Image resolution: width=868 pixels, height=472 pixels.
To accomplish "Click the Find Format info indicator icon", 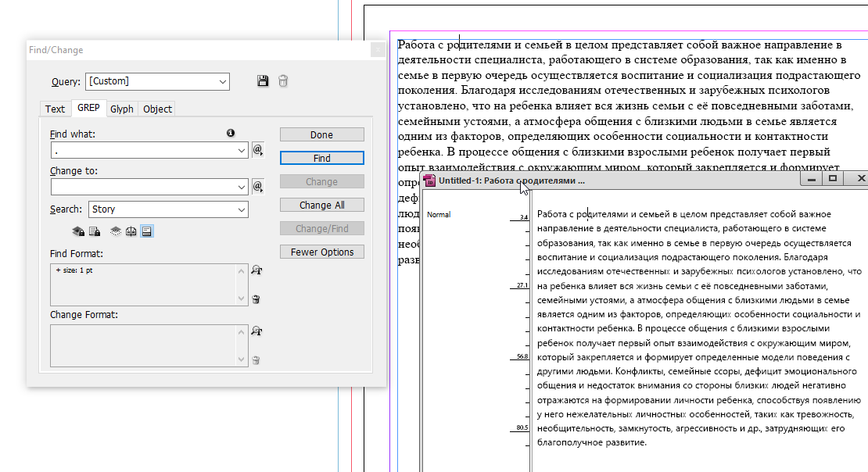I will click(231, 134).
